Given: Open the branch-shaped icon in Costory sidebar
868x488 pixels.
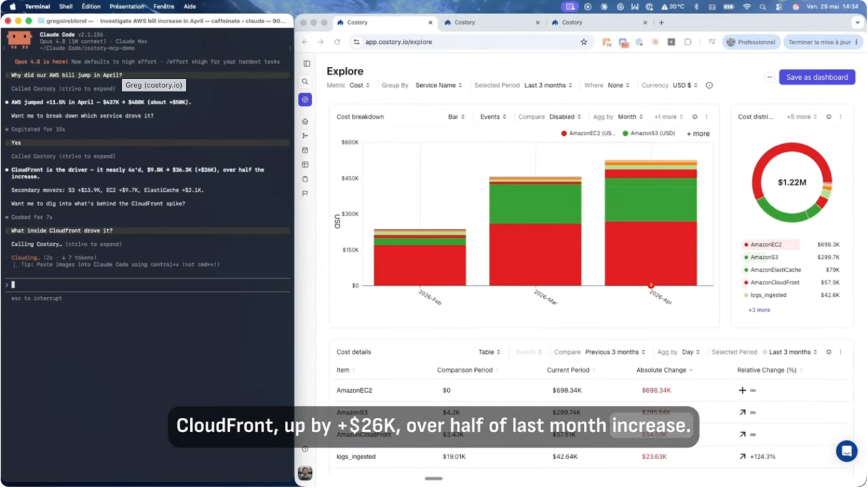Looking at the screenshot, I should coord(305,136).
